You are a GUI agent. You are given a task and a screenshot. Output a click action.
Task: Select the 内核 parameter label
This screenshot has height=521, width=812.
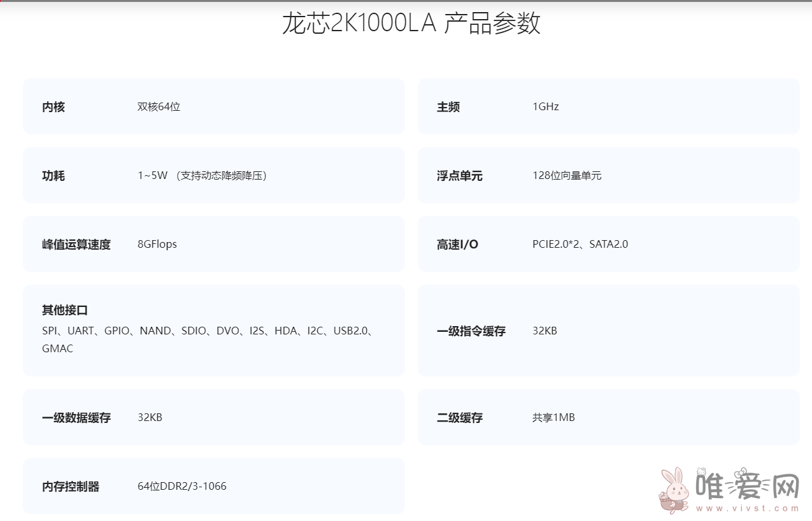point(53,106)
